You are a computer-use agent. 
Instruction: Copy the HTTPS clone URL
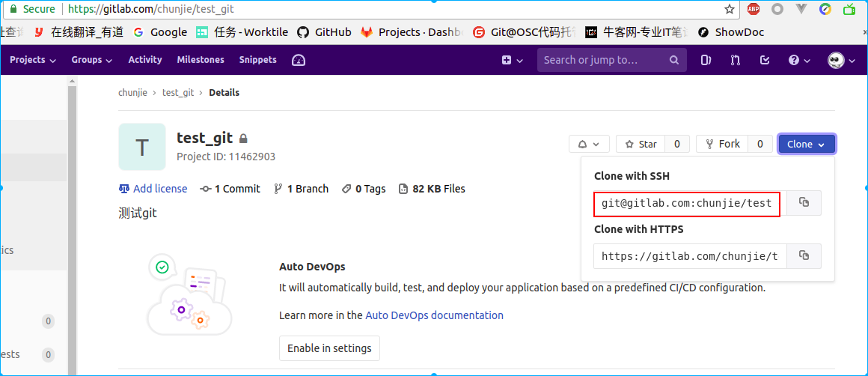click(804, 256)
